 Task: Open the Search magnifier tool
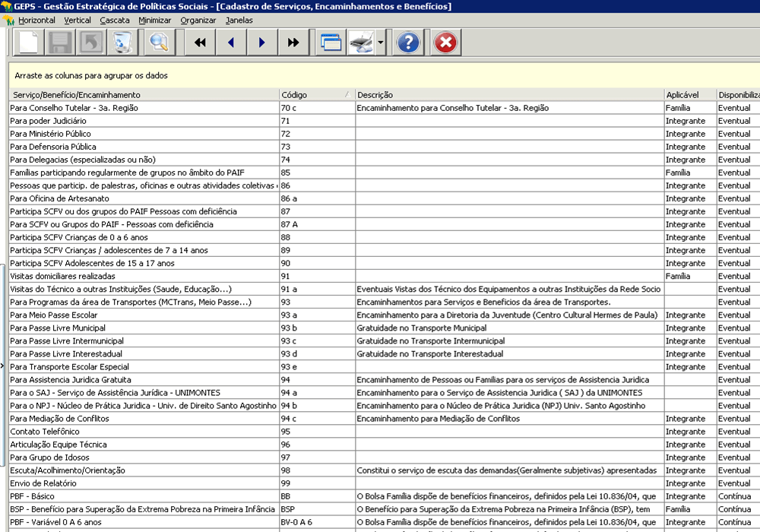pos(159,42)
